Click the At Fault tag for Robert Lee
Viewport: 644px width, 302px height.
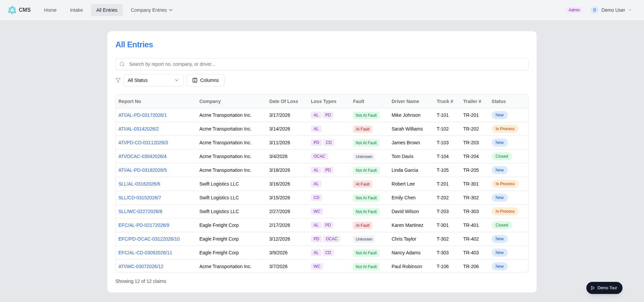point(363,184)
